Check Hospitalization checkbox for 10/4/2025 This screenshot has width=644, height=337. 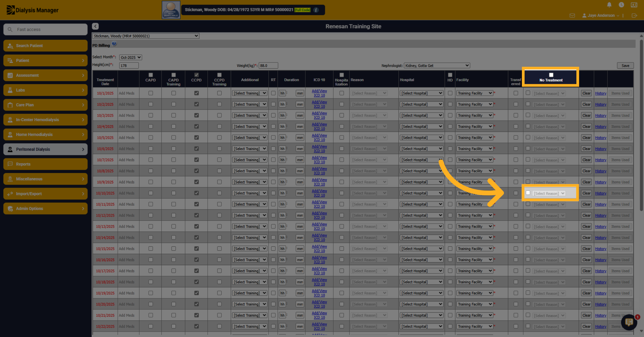(342, 126)
